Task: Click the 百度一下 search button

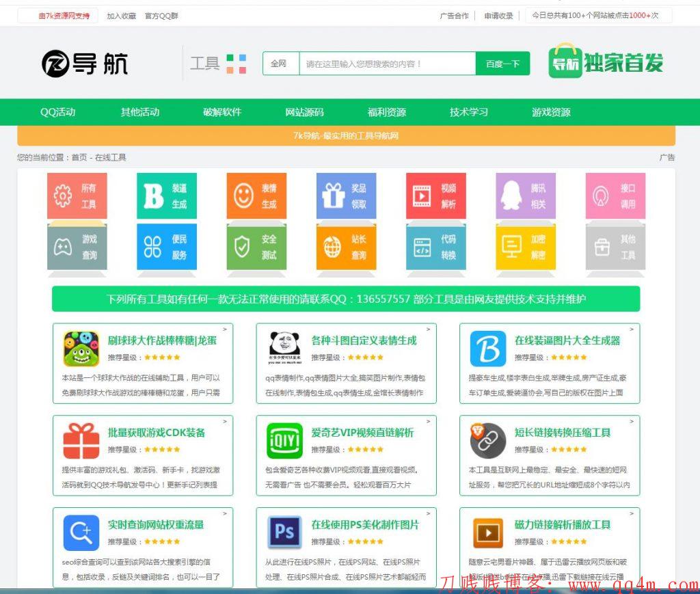Action: 503,64
